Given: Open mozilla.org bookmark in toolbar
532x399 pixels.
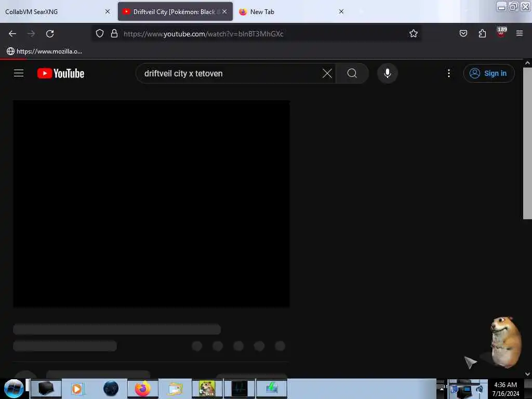Looking at the screenshot, I should [45, 51].
